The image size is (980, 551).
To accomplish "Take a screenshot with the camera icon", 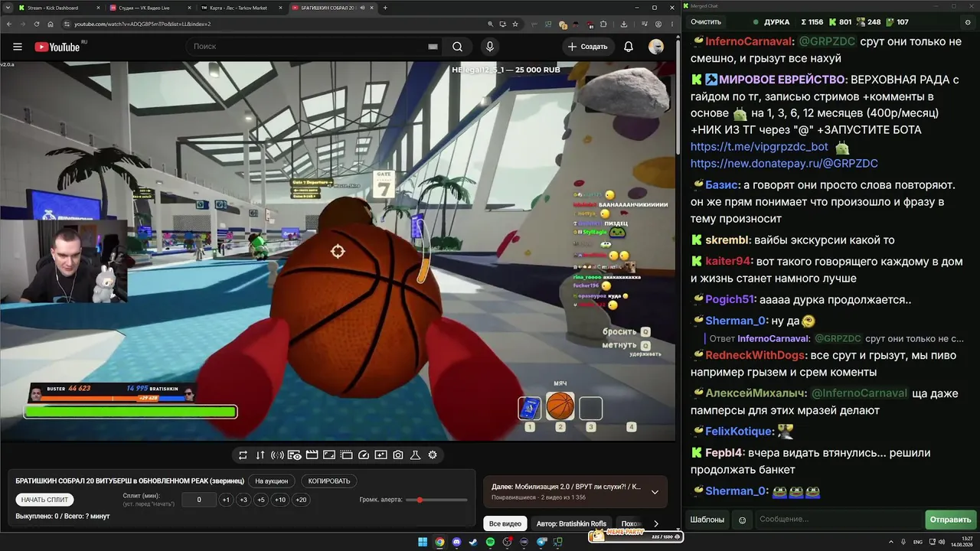I will point(398,455).
